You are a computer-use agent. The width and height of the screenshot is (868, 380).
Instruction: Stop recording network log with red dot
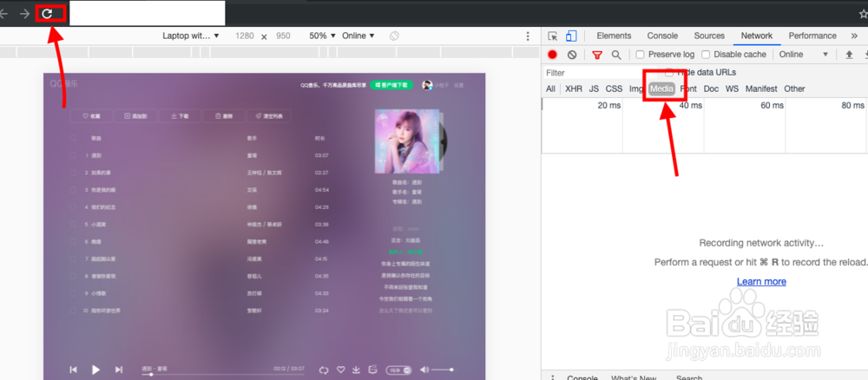(x=552, y=54)
